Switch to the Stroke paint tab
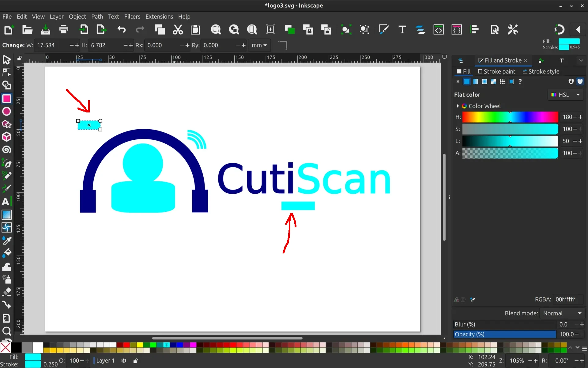Viewport: 588px width, 368px height. point(496,71)
